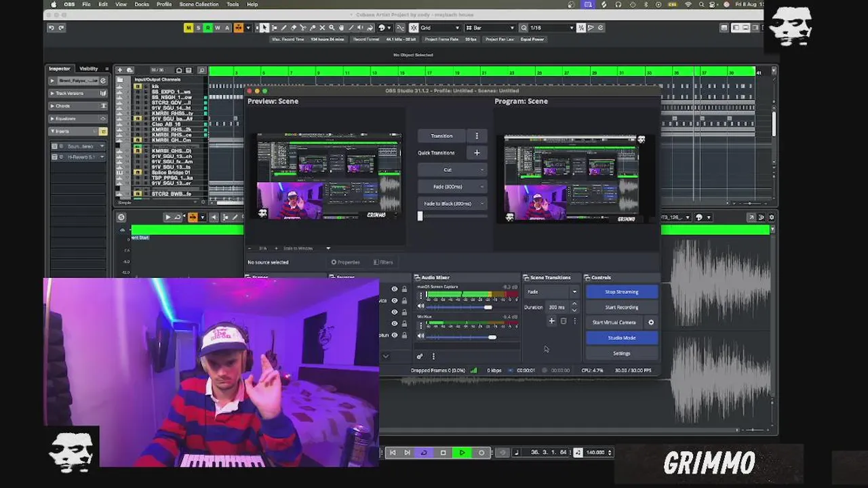The image size is (868, 488).
Task: Choose the Erase tool in Cubase toolbar
Action: click(294, 28)
